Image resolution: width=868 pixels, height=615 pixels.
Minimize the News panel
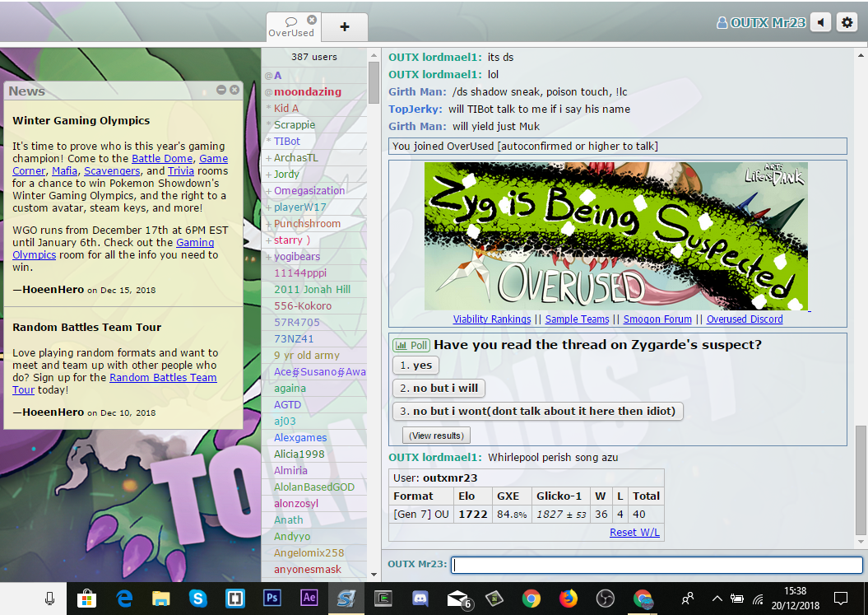221,90
